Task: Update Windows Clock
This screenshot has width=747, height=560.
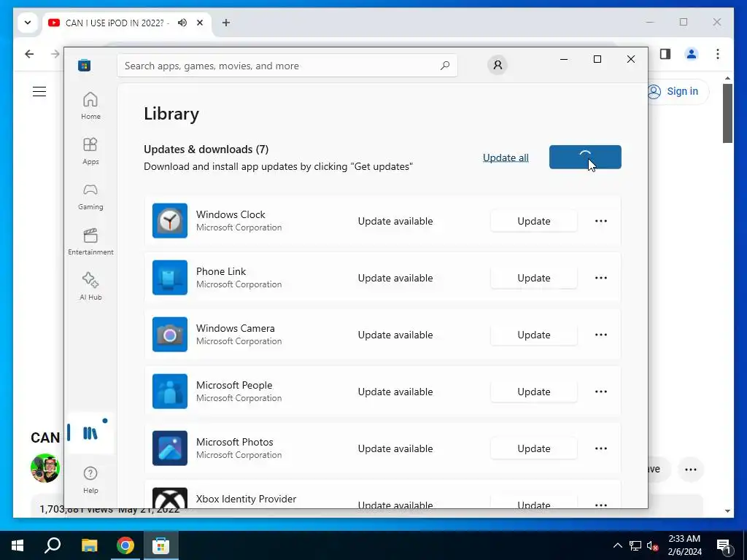Action: 534,221
